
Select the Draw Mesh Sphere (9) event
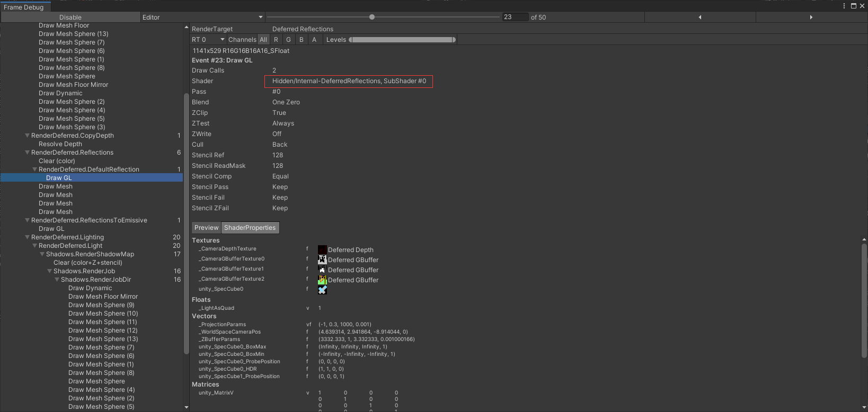coord(101,305)
